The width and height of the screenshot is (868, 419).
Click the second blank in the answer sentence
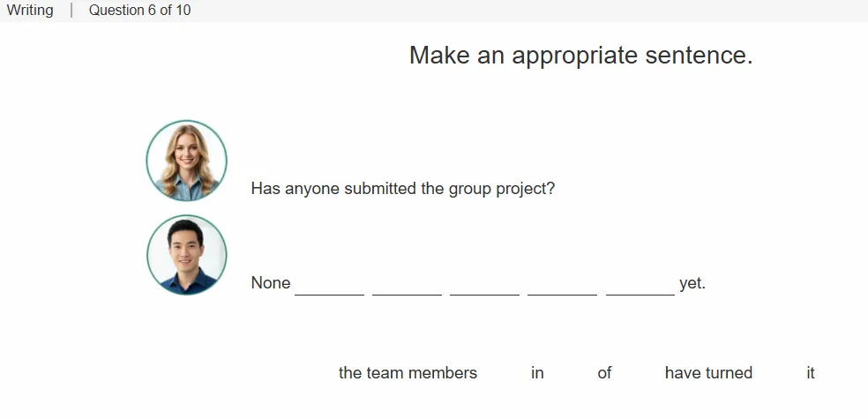407,286
